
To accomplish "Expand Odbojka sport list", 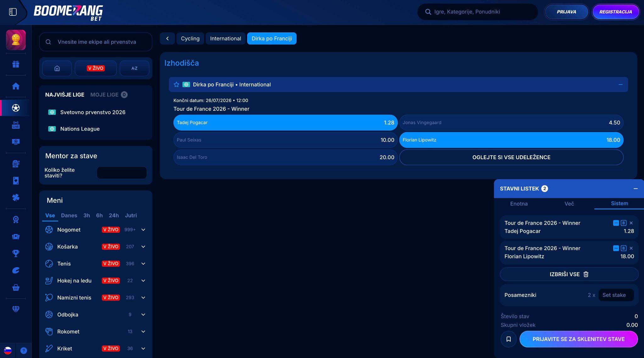I will point(143,315).
